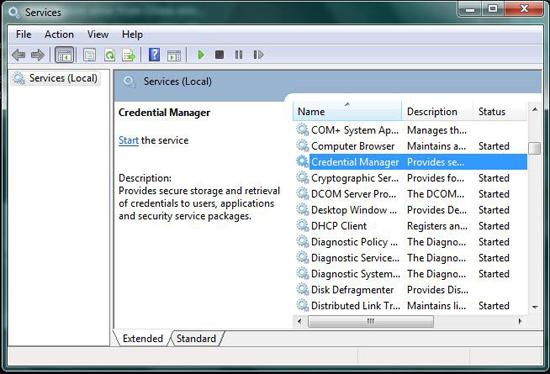The image size is (550, 374).
Task: Click the Pause Service icon
Action: click(x=239, y=55)
